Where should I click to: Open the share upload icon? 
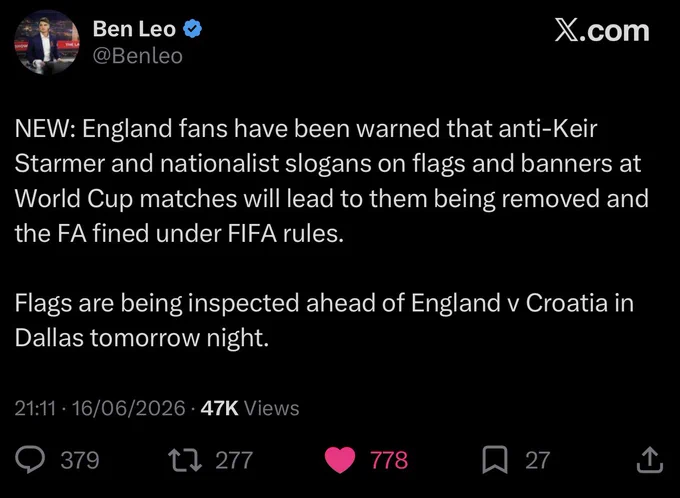click(650, 460)
